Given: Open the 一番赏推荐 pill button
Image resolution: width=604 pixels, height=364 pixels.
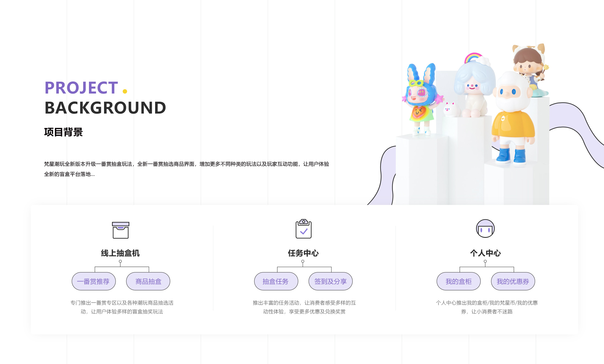Looking at the screenshot, I should pos(94,281).
